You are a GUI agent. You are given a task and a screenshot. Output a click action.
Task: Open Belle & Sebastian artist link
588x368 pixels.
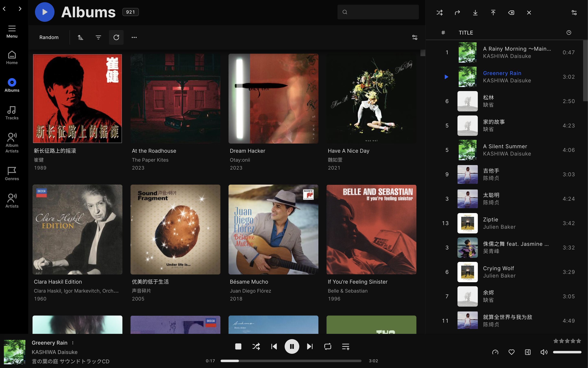(347, 291)
